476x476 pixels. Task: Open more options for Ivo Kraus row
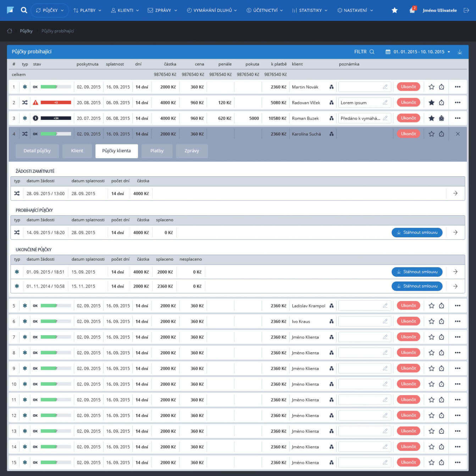click(x=458, y=321)
